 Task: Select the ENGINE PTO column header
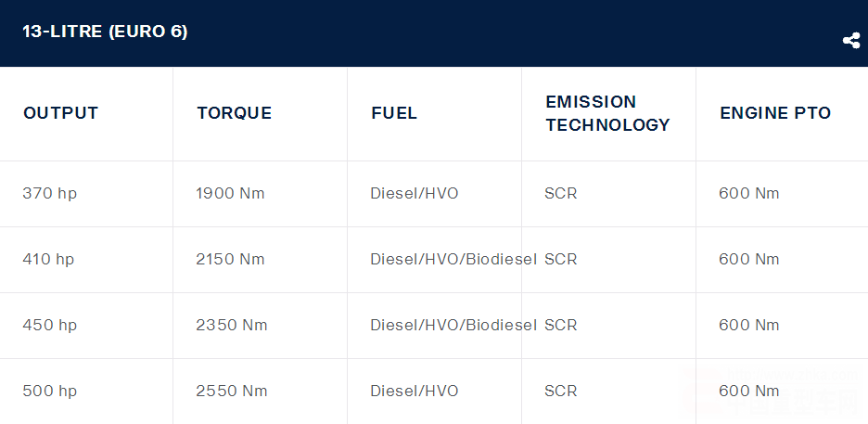775,113
